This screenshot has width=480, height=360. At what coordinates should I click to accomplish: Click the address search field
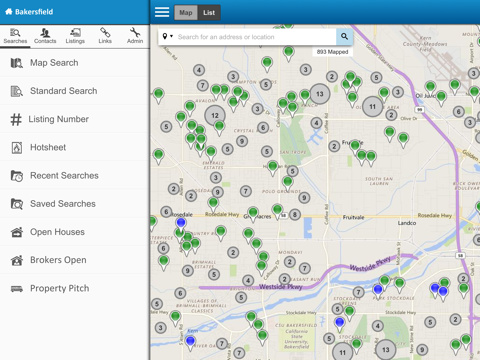click(x=255, y=37)
